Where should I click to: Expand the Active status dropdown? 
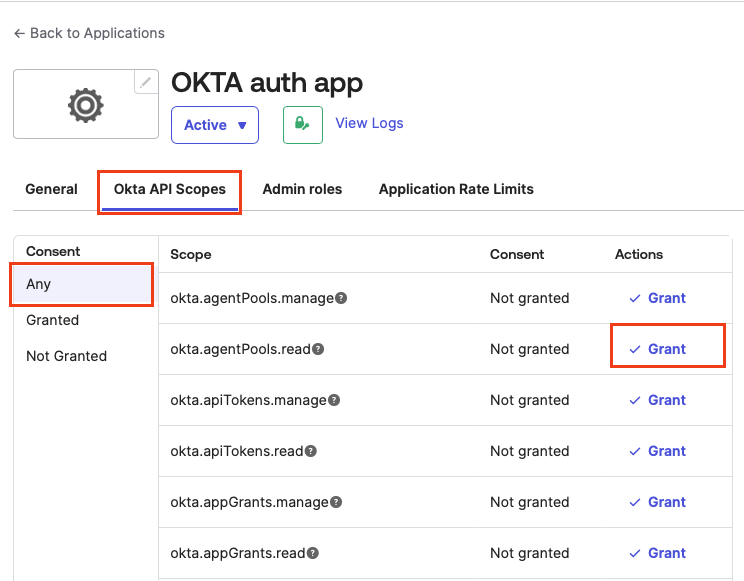tap(215, 125)
